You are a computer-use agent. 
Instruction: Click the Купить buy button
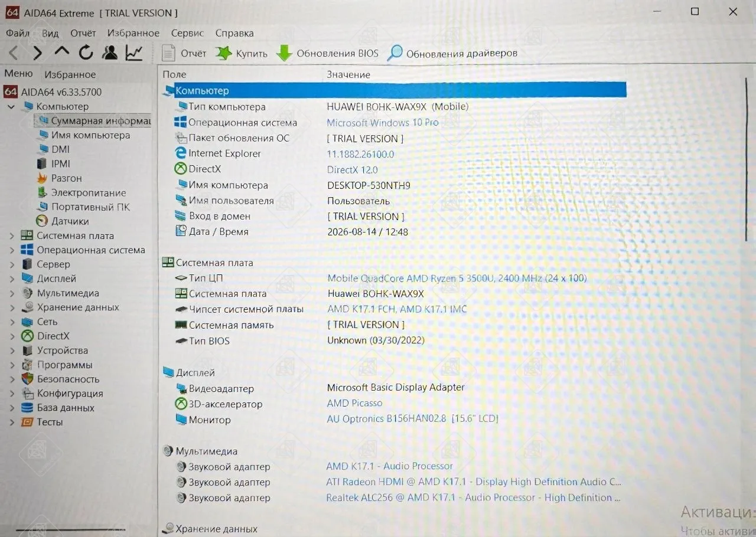(242, 53)
